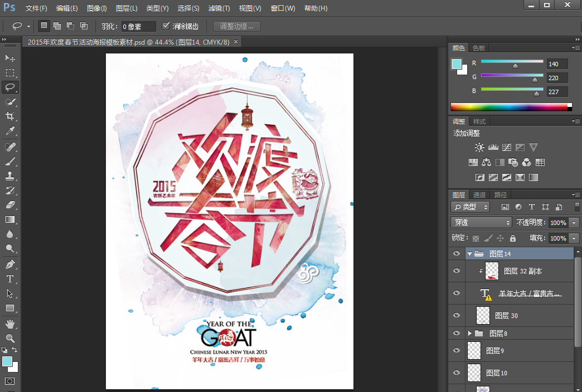Select the Gradient tool
Screen dimensions: 582x392
10,219
